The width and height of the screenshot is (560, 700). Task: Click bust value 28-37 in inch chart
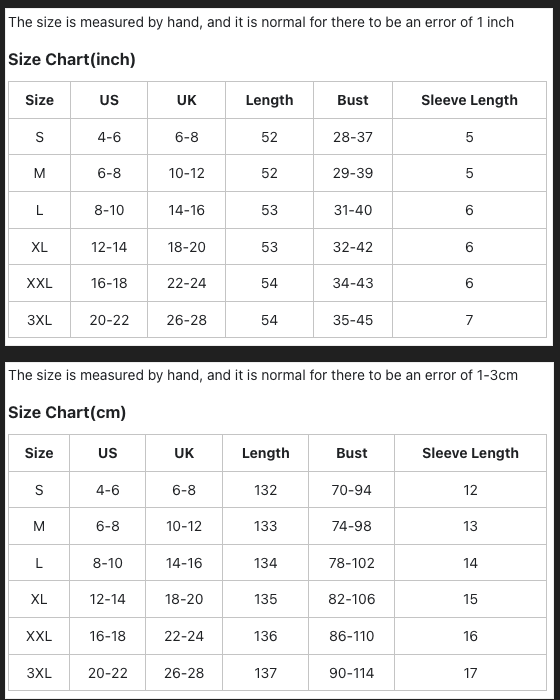coord(353,137)
